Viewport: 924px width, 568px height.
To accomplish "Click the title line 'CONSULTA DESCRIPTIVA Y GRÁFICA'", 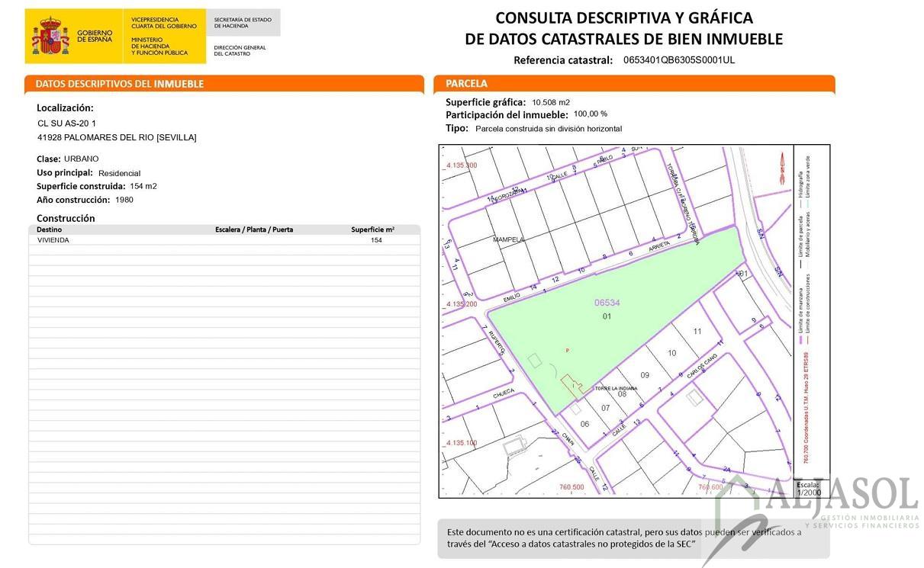I will click(x=624, y=18).
